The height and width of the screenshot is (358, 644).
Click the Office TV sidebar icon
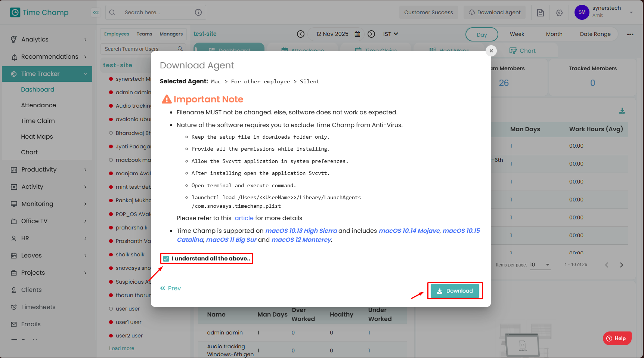pyautogui.click(x=14, y=221)
